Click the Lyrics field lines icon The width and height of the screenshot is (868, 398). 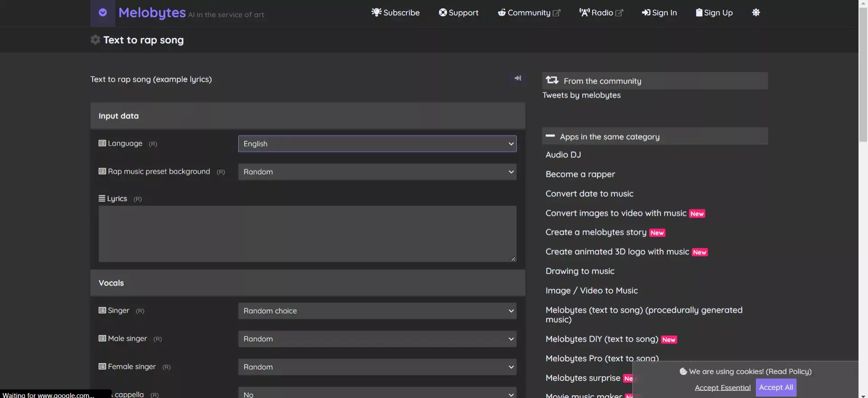coord(102,199)
